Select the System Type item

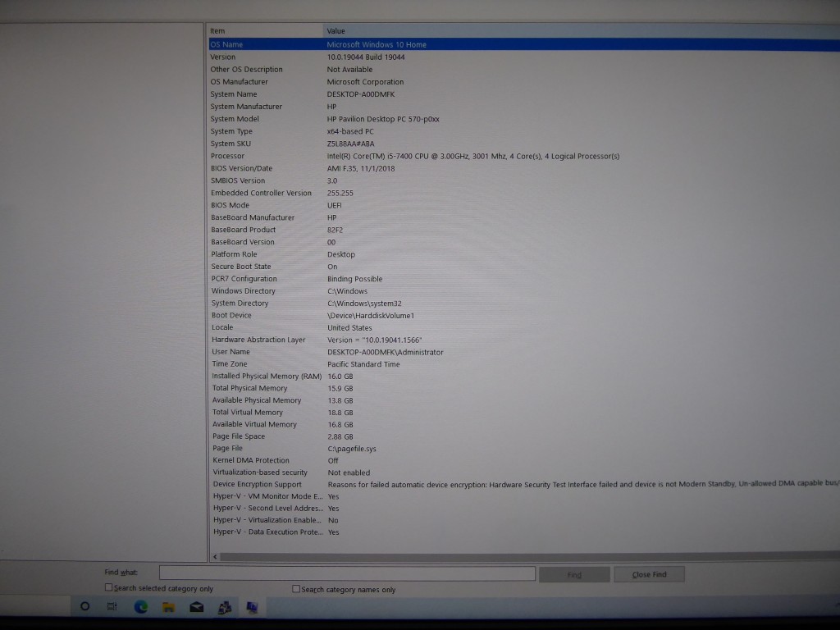[231, 131]
